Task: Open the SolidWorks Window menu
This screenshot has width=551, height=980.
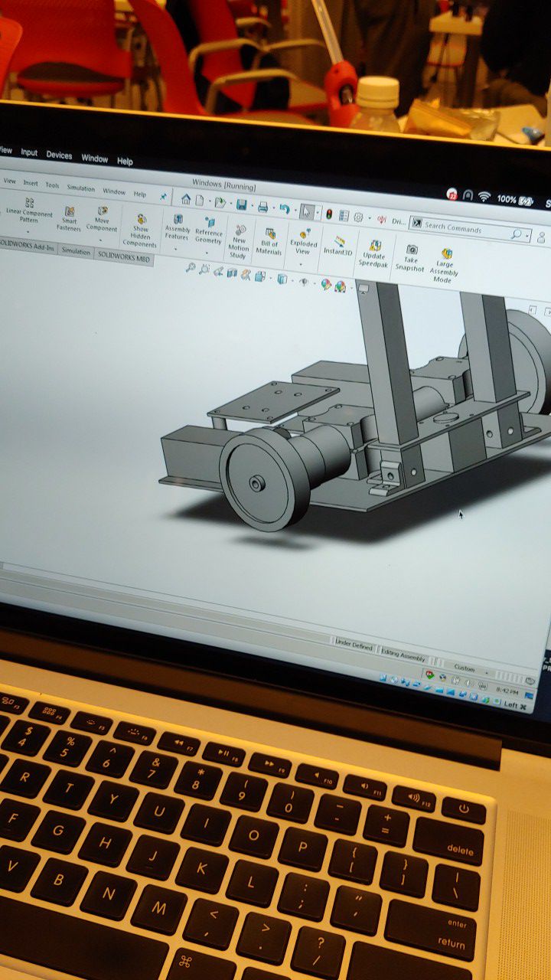Action: (x=114, y=191)
